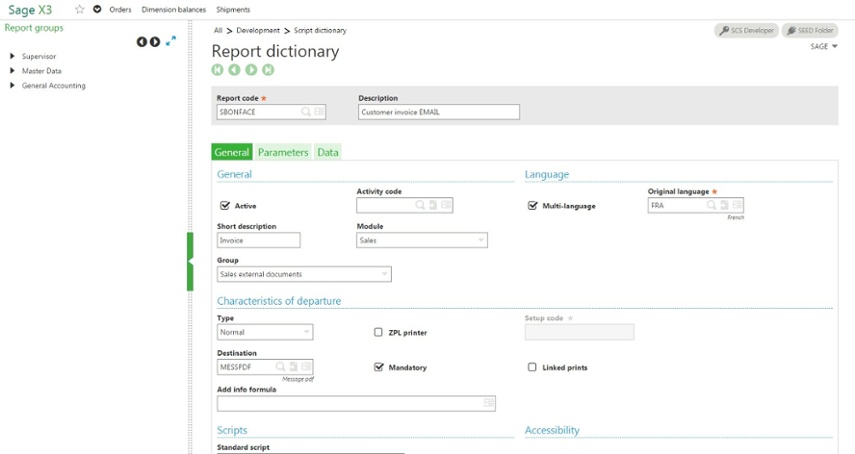
Task: Click the Development breadcrumb link
Action: click(258, 31)
